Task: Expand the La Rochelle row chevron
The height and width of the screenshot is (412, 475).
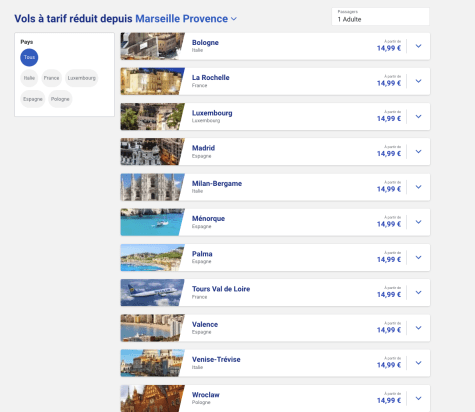Action: pyautogui.click(x=419, y=81)
